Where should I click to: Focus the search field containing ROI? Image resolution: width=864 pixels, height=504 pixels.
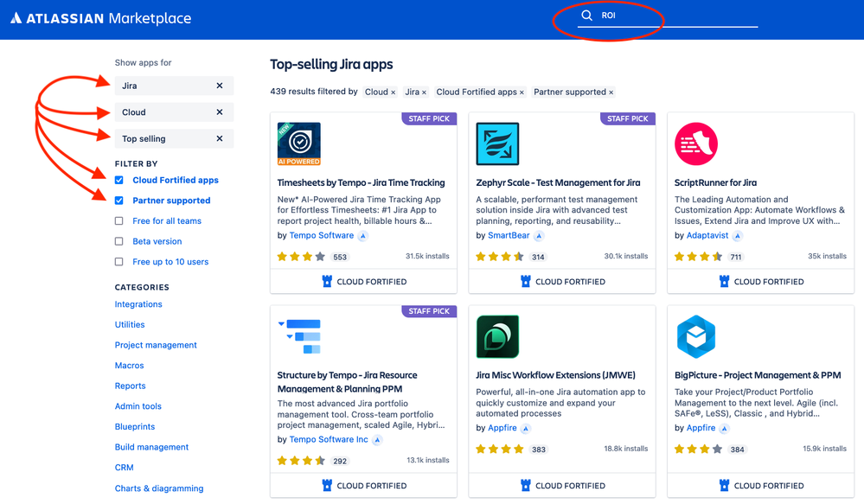tap(669, 16)
